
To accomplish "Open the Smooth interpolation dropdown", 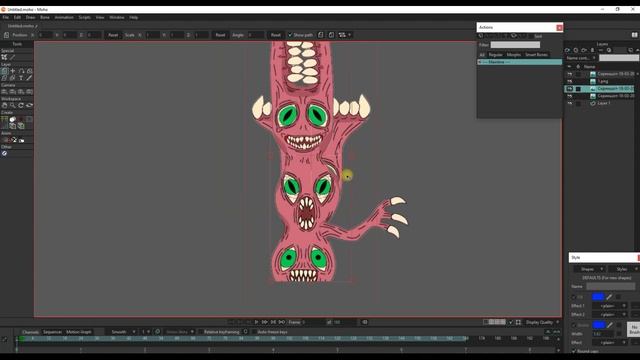I will 123,332.
